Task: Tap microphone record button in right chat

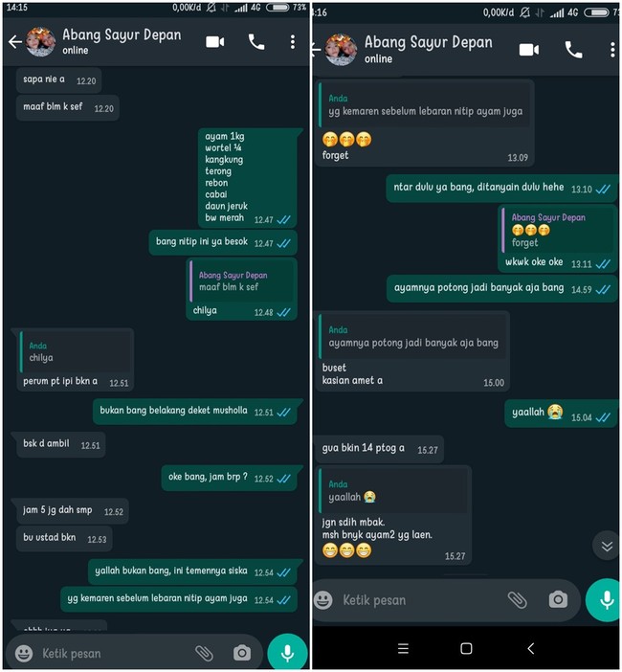Action: [x=606, y=599]
